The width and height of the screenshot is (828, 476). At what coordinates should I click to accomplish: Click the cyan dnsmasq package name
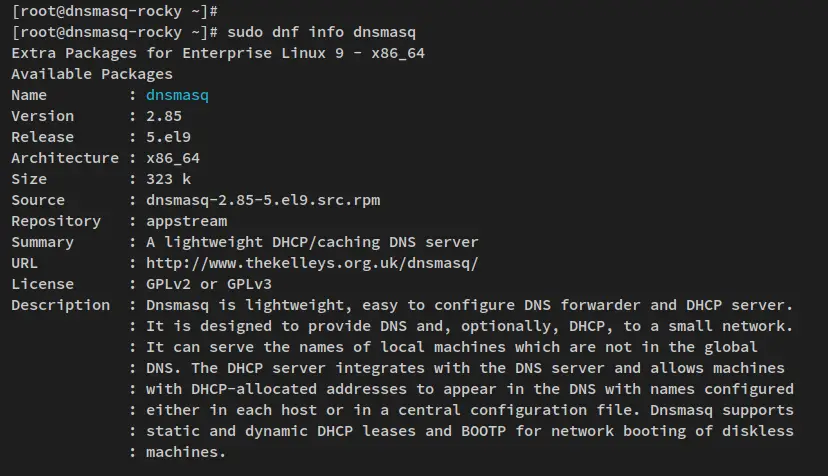(x=176, y=95)
